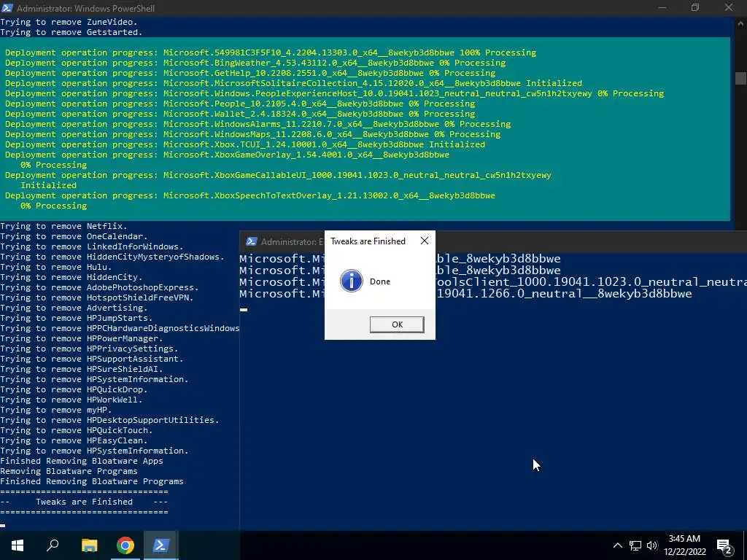Click the Microsoft.Wallet deployment progress line

pyautogui.click(x=240, y=114)
